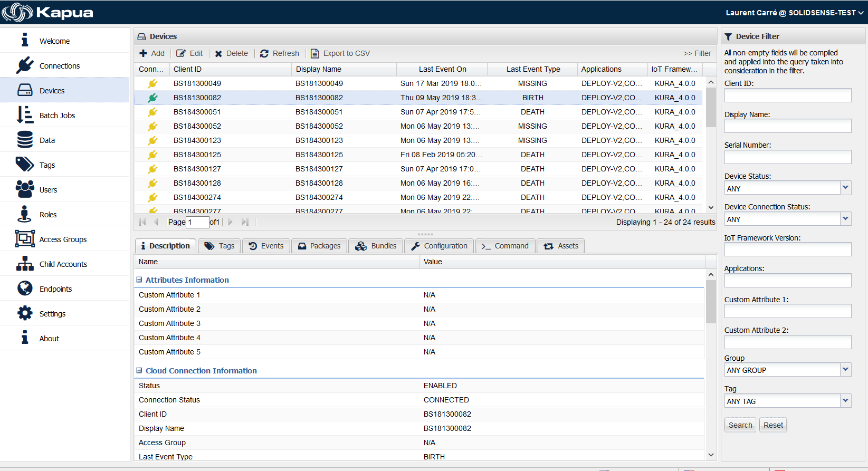Edit the selected device
The image size is (868, 471).
[x=189, y=53]
